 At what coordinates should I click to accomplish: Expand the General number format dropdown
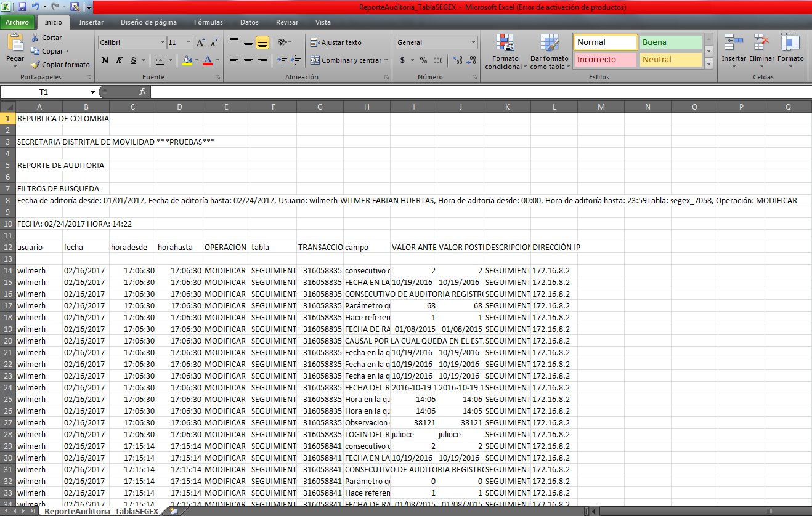[x=474, y=42]
